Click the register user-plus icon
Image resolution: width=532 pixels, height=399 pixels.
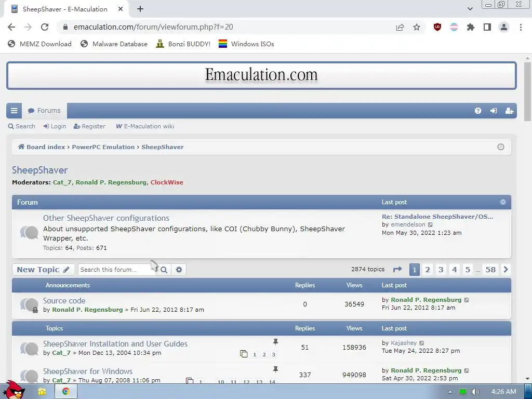click(509, 111)
